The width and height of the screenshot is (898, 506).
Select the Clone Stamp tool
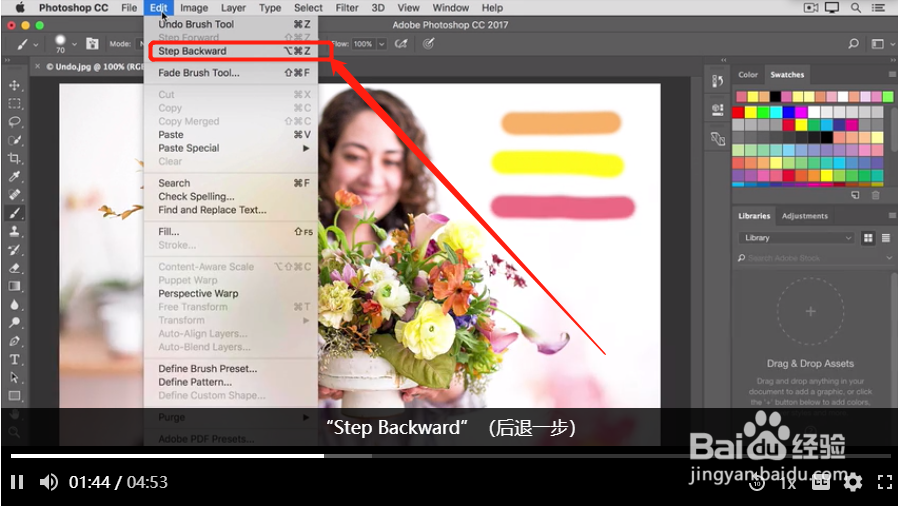tap(14, 231)
